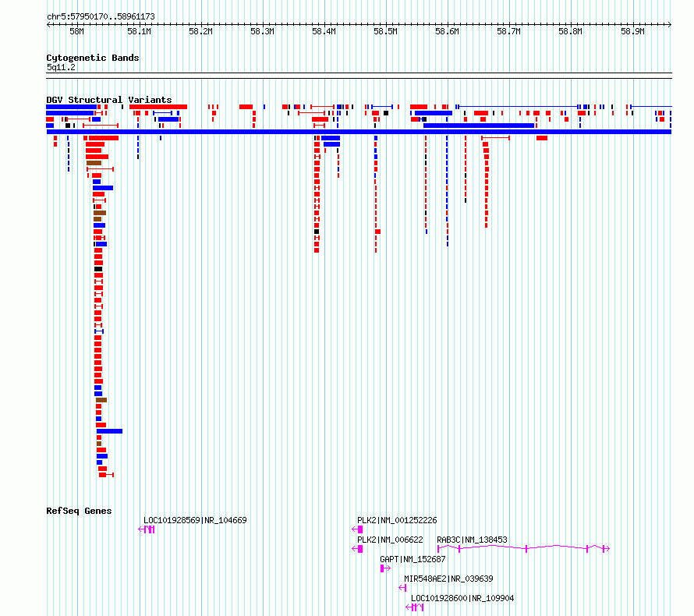
Task: Select the Cytogenetic Bands track title
Action: point(93,58)
